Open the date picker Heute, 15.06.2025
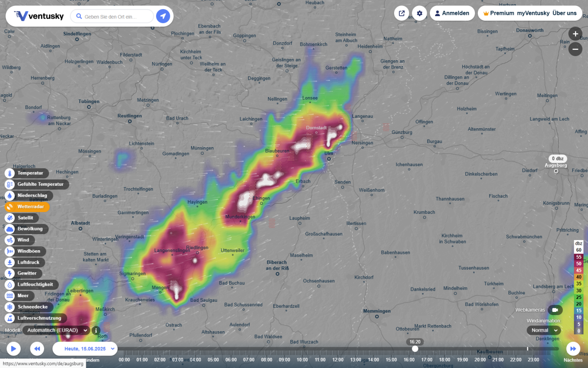The image size is (588, 368). tap(85, 349)
